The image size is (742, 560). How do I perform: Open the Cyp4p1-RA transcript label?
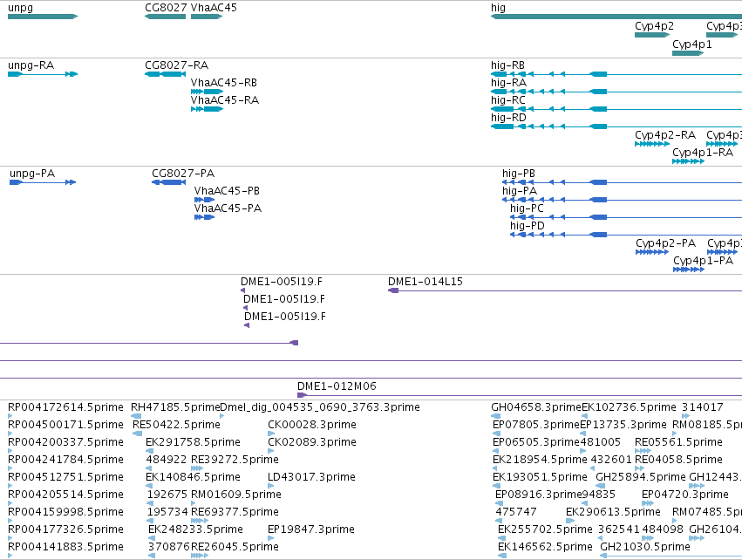pyautogui.click(x=703, y=153)
